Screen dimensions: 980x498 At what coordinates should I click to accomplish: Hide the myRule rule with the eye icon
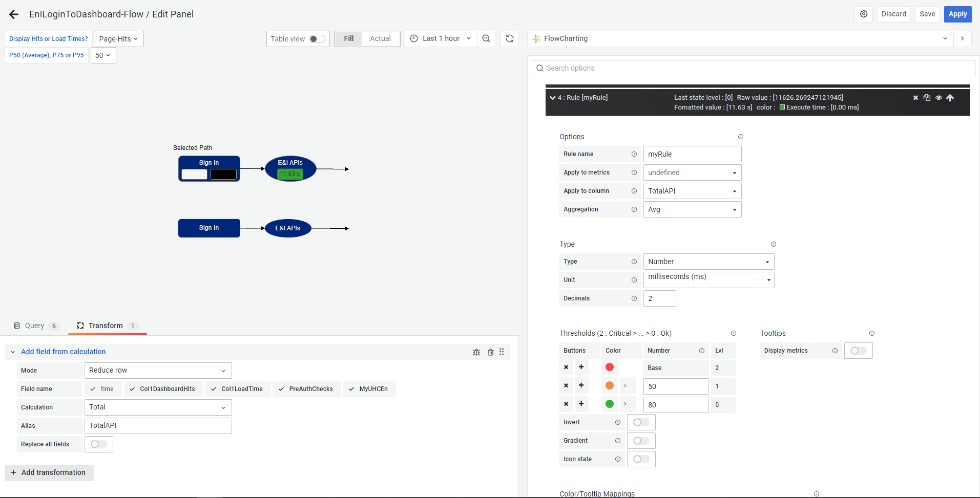click(939, 97)
